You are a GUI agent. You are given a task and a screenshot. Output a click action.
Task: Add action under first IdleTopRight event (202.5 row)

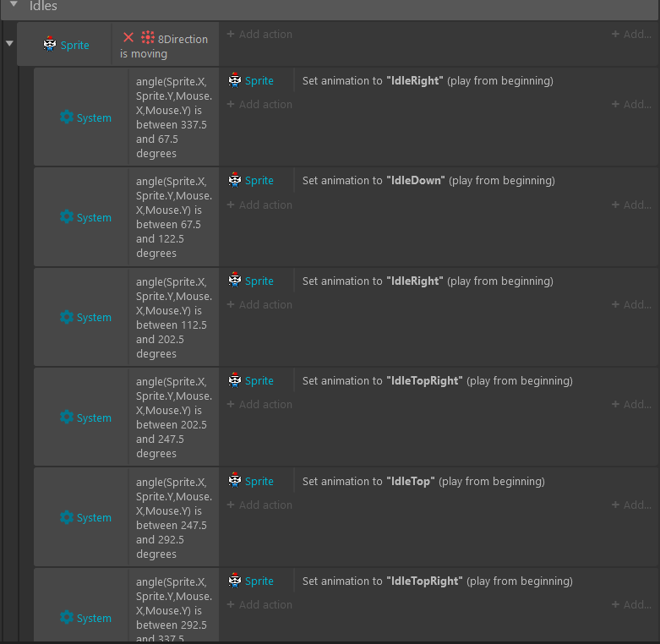[259, 404]
